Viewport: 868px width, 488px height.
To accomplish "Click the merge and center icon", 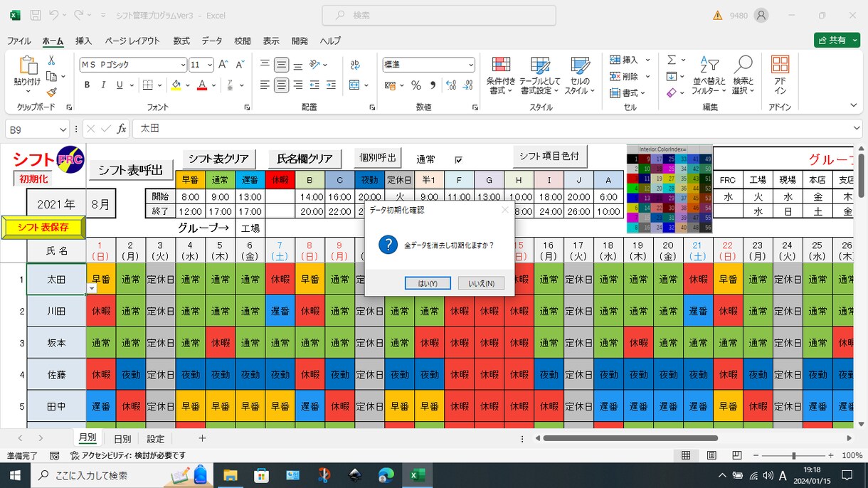I will click(x=355, y=85).
